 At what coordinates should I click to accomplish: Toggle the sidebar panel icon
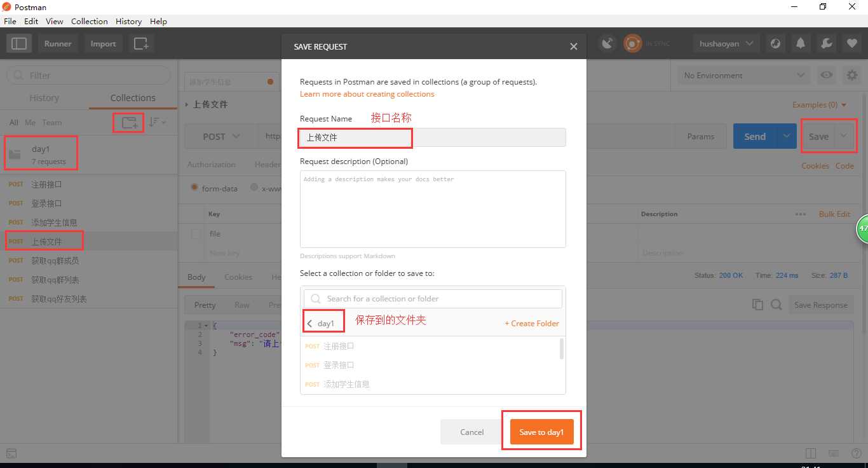pyautogui.click(x=19, y=44)
